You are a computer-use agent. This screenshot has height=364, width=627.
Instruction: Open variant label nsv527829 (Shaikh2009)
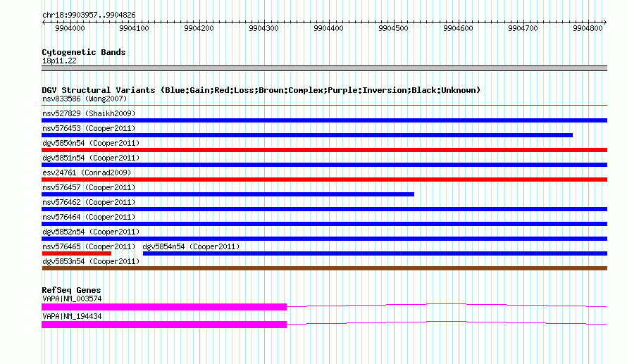pos(89,113)
